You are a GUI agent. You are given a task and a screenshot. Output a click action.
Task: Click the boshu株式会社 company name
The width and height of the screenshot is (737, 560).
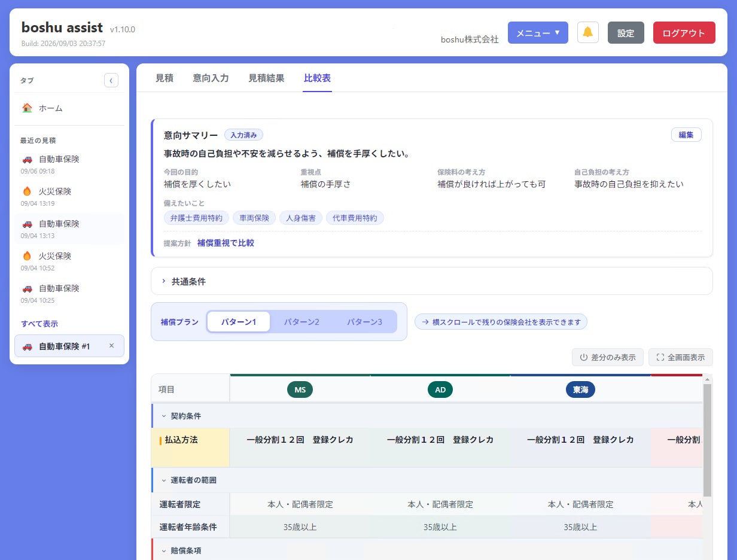point(470,39)
